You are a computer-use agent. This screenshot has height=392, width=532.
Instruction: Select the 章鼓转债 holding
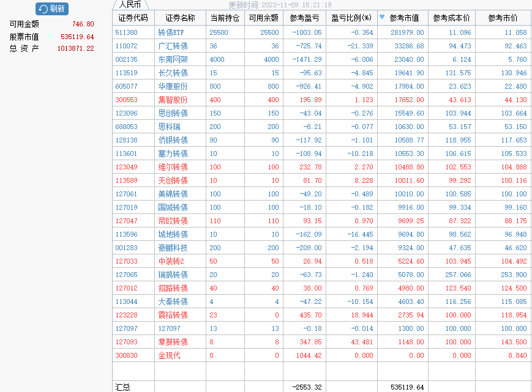coord(173,342)
